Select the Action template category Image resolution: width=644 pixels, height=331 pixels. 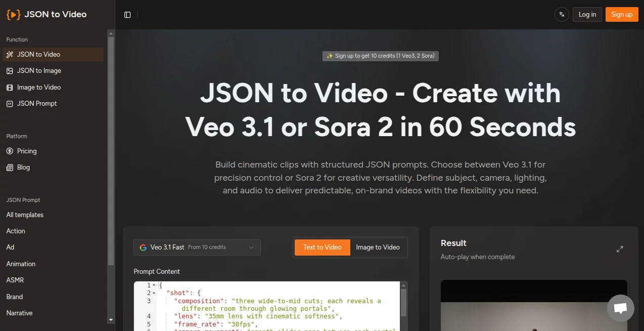pyautogui.click(x=15, y=231)
